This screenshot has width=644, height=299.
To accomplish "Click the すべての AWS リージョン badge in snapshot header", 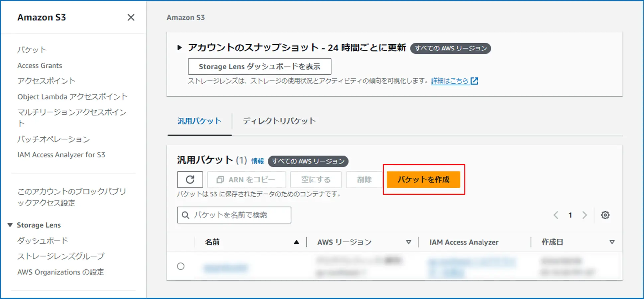I will point(451,48).
